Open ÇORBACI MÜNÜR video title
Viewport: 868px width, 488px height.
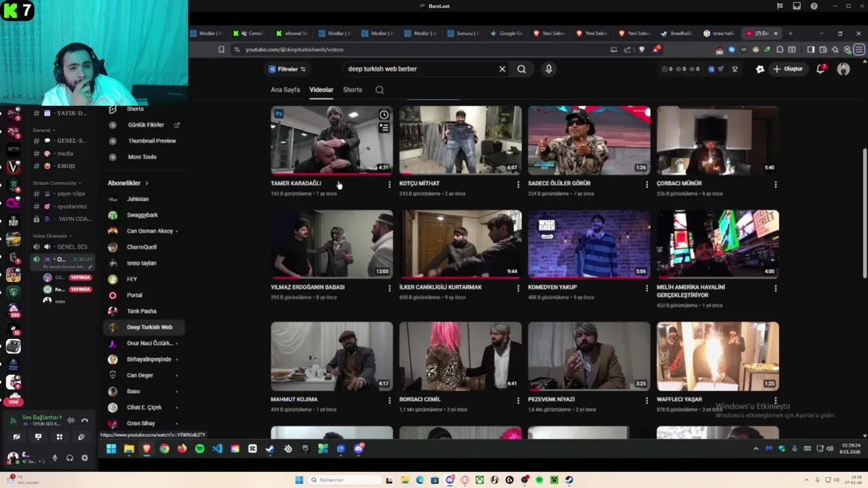(x=679, y=183)
